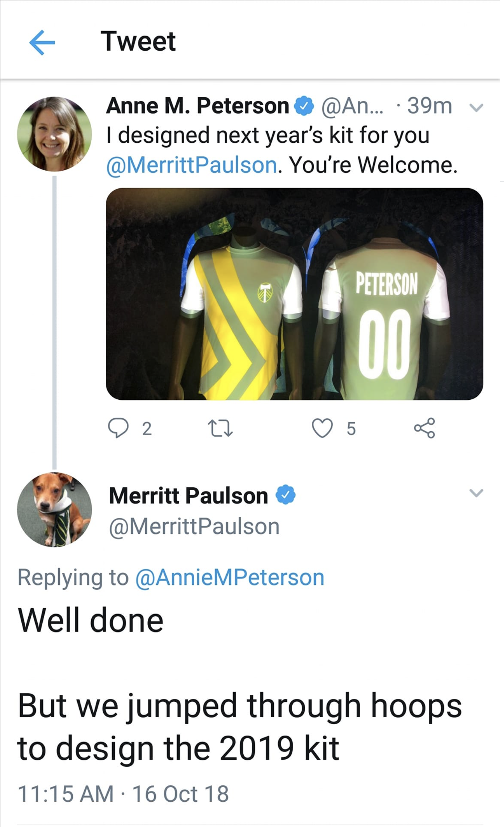504x827 pixels.
Task: Click the reply speech bubble icon
Action: [118, 428]
